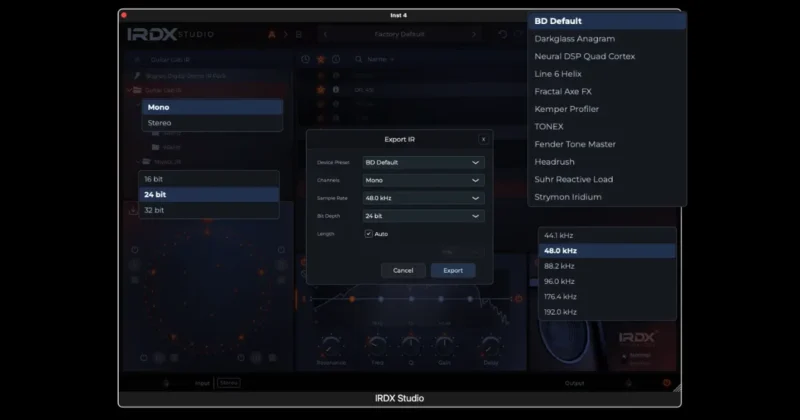Select compare slot B in header

[298, 34]
